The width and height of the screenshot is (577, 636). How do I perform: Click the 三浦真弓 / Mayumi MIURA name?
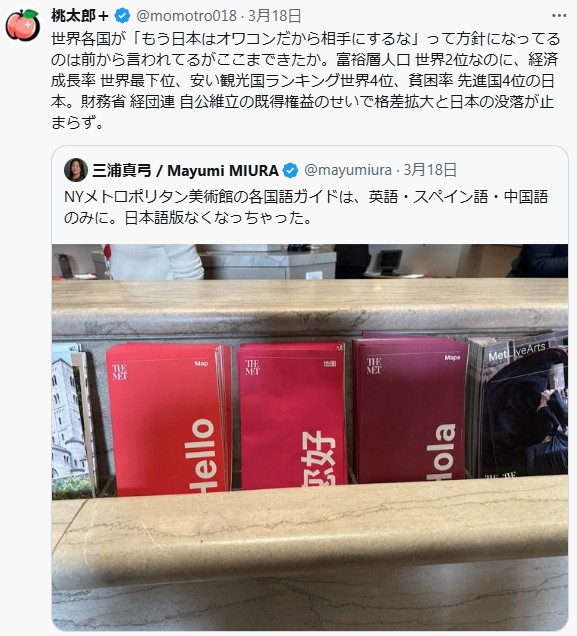tap(185, 170)
